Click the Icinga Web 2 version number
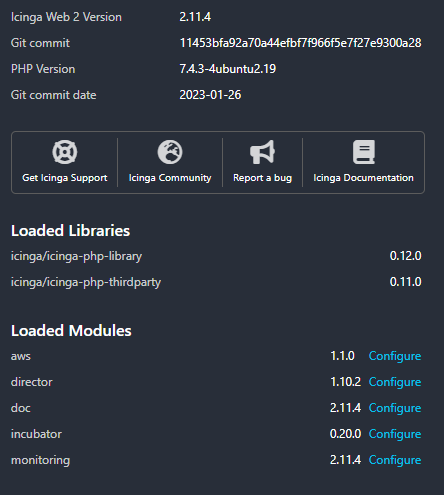444x495 pixels. point(195,17)
